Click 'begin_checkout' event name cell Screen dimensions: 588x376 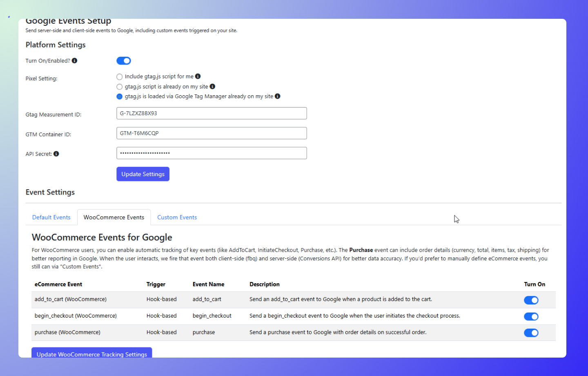(x=212, y=316)
